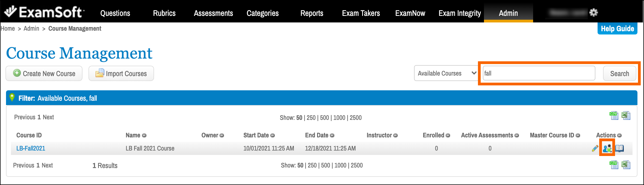Open the Questions menu
This screenshot has height=185, width=644.
(115, 13)
